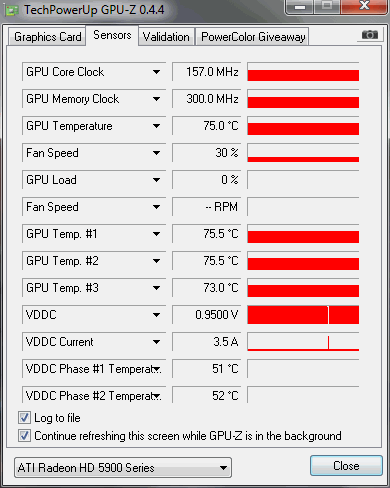Click the Fan Speed percent graph bar
Image resolution: width=390 pixels, height=488 pixels.
click(303, 153)
